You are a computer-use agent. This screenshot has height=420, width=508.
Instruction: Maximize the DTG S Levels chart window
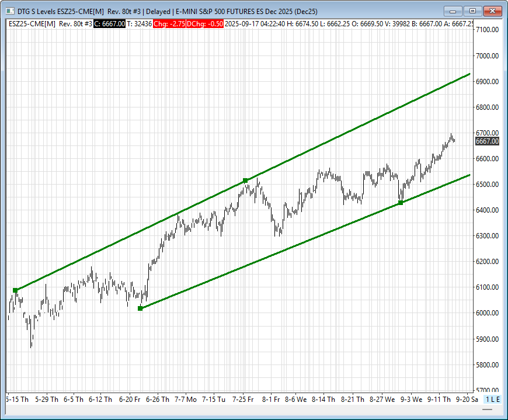click(473, 11)
